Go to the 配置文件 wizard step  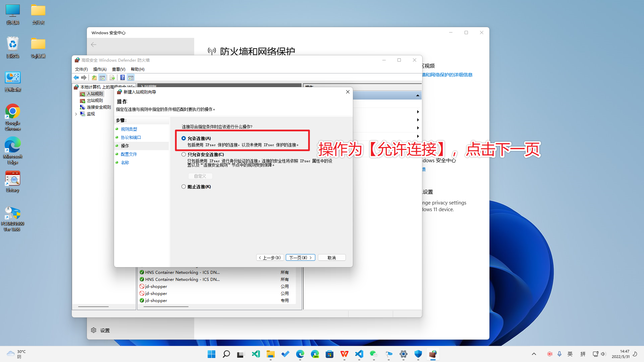click(129, 154)
